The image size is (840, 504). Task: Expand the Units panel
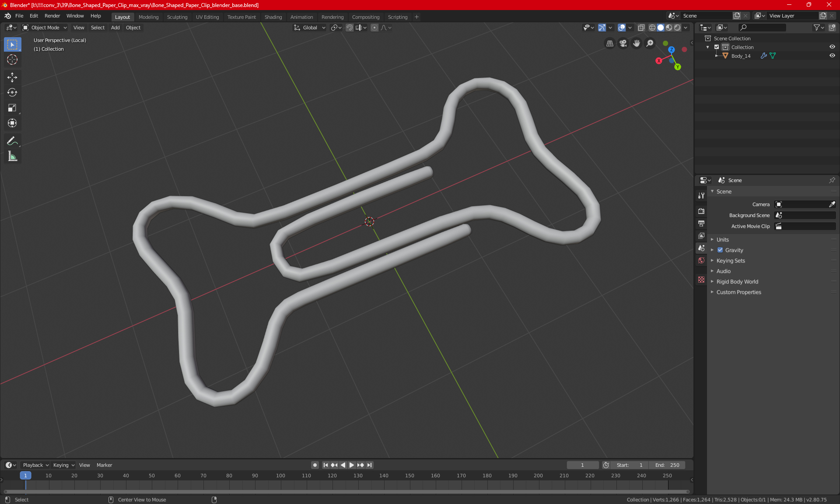[722, 239]
